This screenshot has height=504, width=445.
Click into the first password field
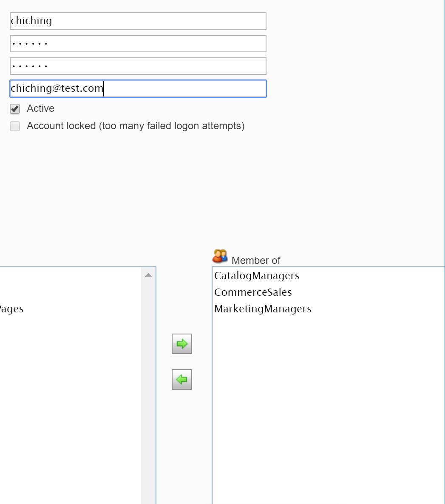[138, 44]
